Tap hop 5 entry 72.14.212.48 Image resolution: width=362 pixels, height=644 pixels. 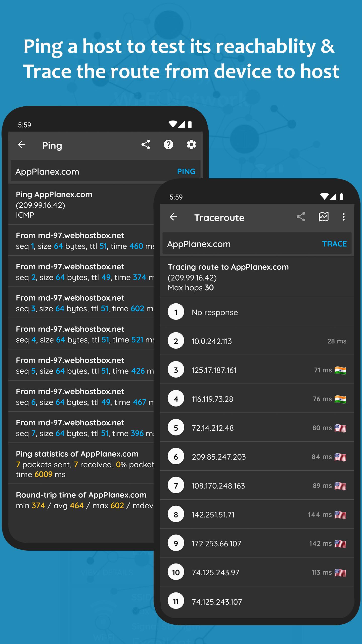click(256, 428)
